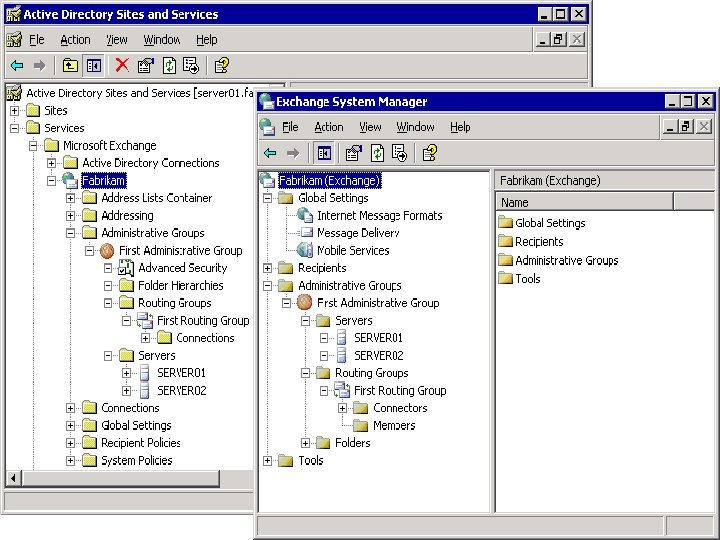
Task: Select Fabrikam (Exchange) root node
Action: coord(330,180)
